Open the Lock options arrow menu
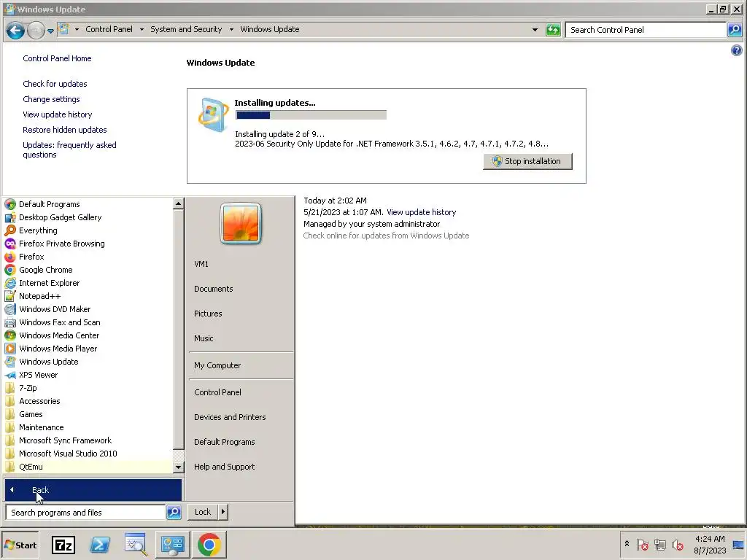This screenshot has height=560, width=747. pos(223,512)
